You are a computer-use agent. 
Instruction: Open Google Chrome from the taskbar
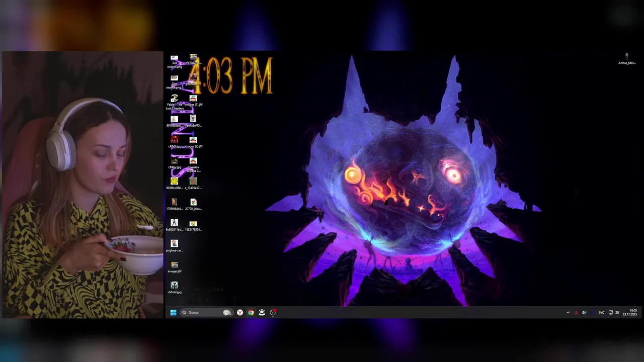(251, 312)
